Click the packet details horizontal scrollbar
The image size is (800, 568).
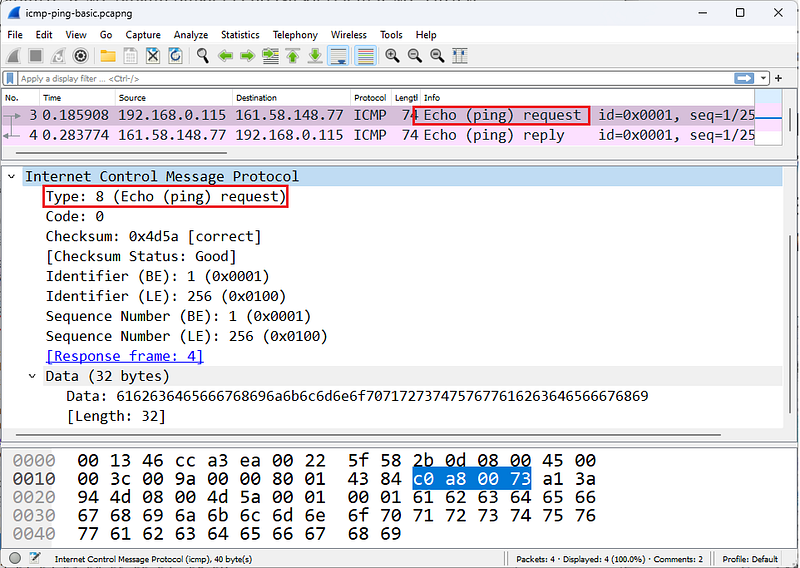[x=368, y=435]
